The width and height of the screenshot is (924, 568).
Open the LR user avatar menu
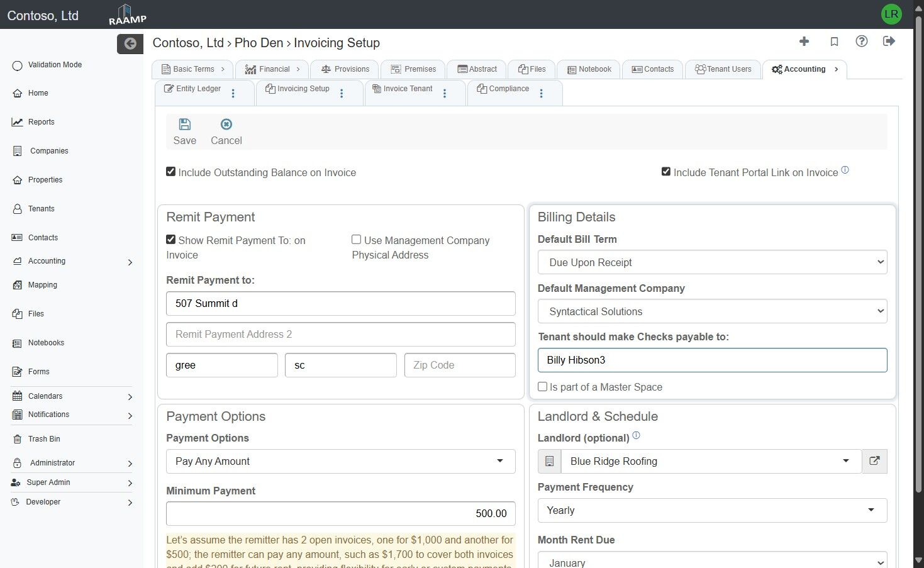(891, 14)
